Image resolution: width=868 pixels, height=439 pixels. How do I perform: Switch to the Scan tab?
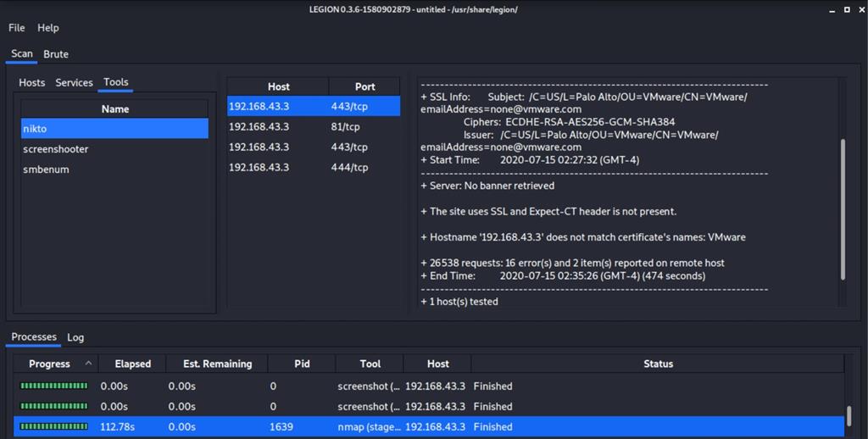(x=21, y=53)
